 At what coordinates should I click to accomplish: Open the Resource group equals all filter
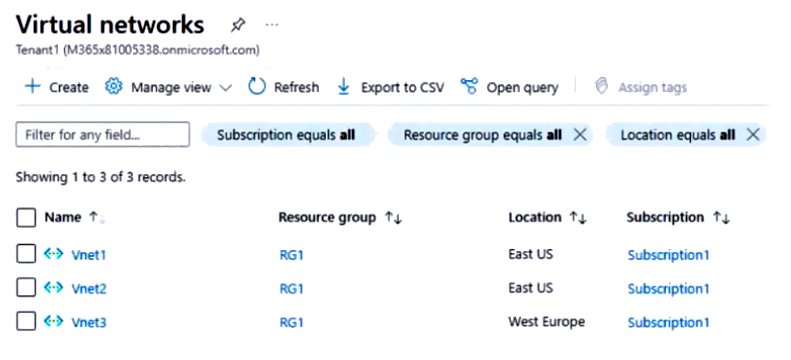pos(482,135)
